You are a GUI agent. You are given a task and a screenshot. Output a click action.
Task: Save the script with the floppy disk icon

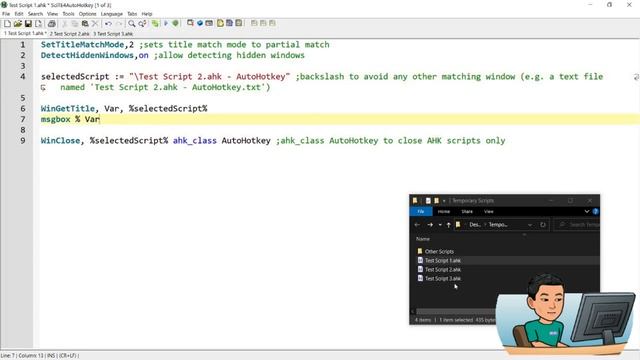point(28,24)
